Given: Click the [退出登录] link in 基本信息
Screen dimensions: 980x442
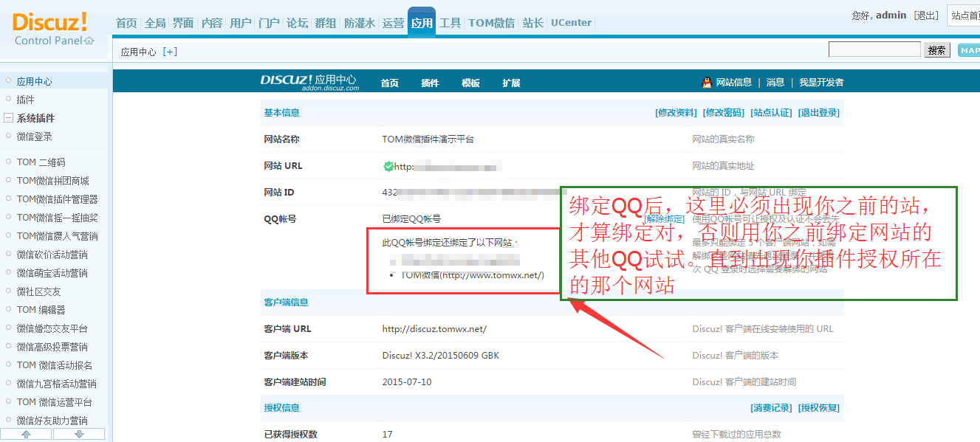Looking at the screenshot, I should tap(818, 113).
